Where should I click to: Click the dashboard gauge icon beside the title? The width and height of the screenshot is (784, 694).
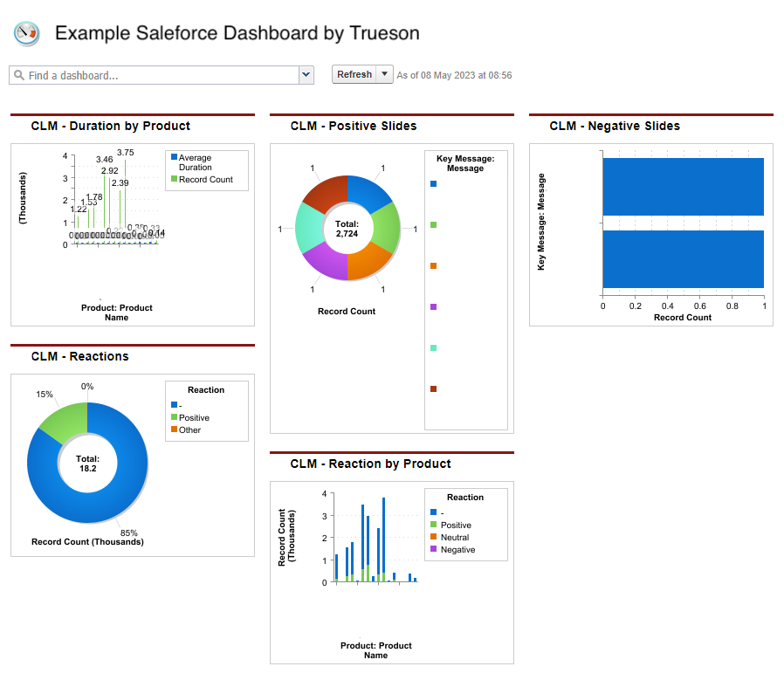click(x=26, y=33)
